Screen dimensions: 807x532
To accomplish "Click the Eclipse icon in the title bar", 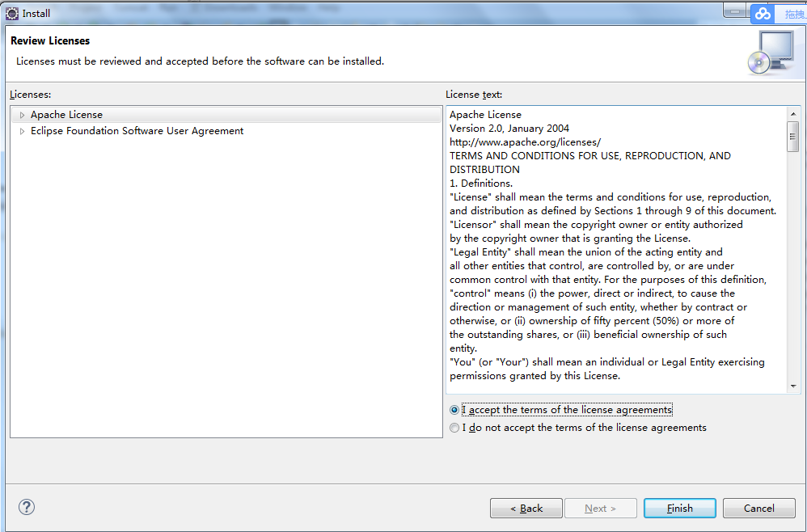I will pos(12,13).
